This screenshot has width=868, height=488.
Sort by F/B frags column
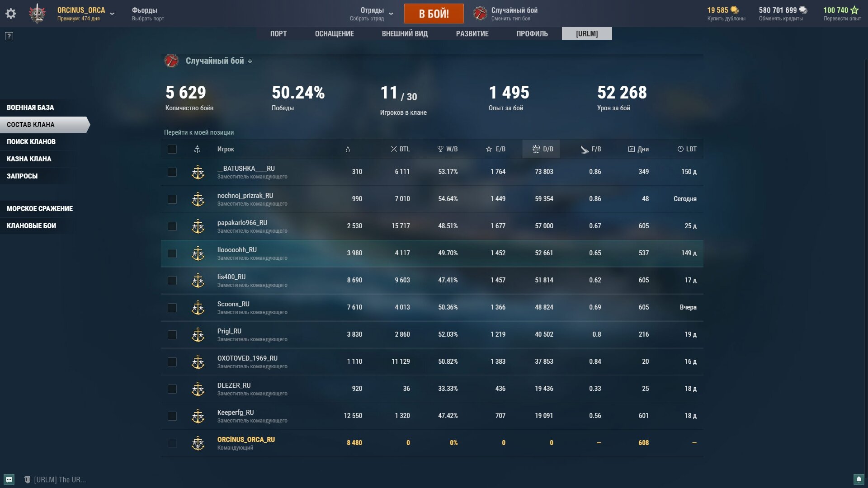click(591, 149)
